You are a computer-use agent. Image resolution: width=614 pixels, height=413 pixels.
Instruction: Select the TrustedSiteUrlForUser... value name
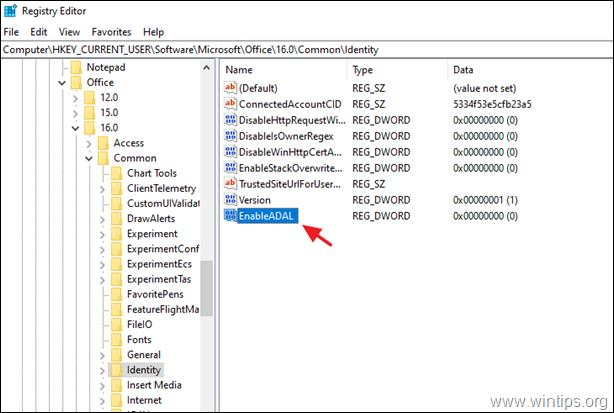pos(290,184)
